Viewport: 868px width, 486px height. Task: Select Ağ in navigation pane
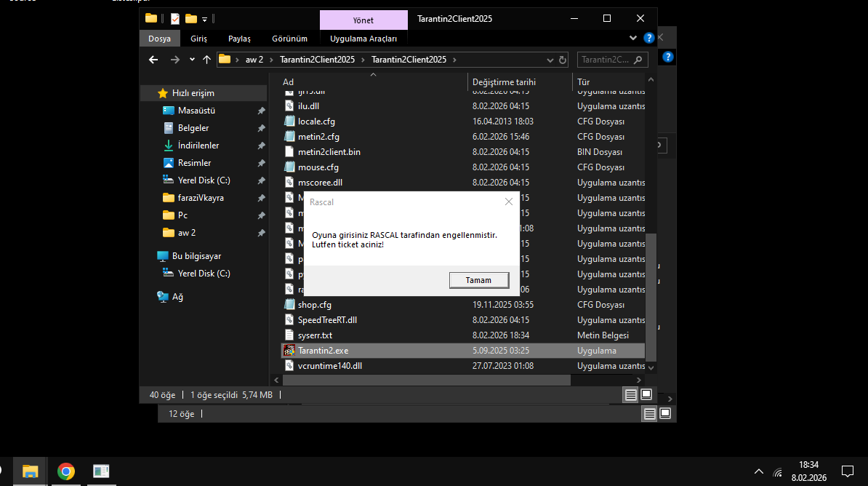pyautogui.click(x=177, y=297)
